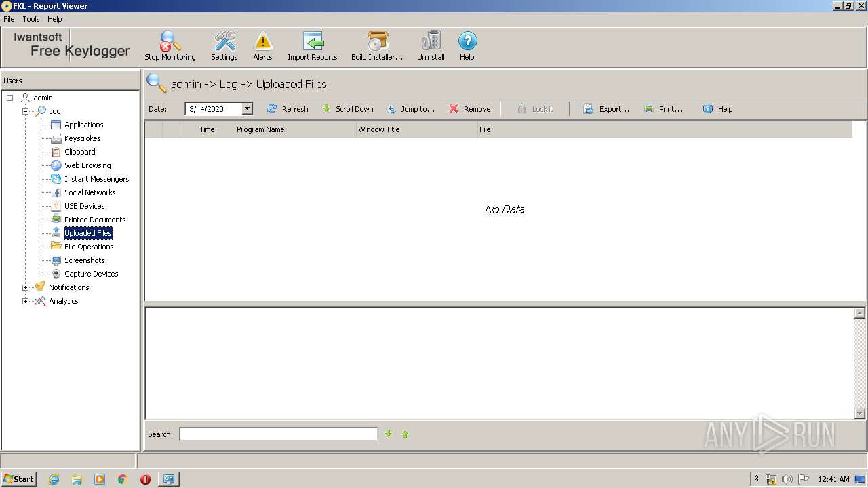
Task: Sort by the Program Name column header
Action: [x=295, y=129]
